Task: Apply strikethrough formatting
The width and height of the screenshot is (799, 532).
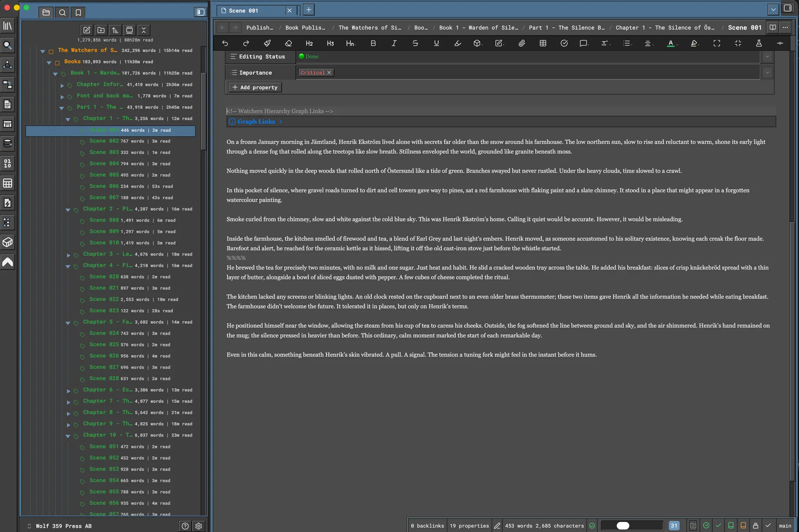Action: [415, 43]
